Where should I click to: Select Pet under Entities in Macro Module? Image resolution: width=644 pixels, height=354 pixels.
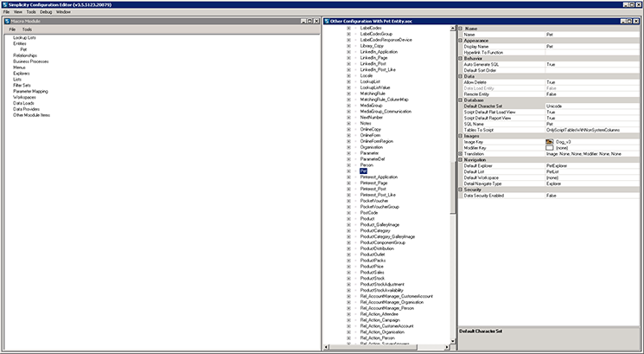tap(23, 49)
